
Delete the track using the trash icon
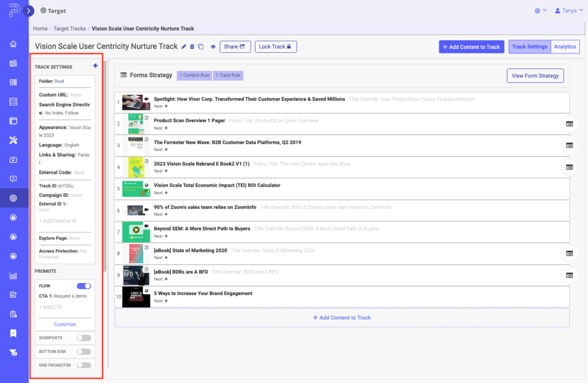coord(192,47)
